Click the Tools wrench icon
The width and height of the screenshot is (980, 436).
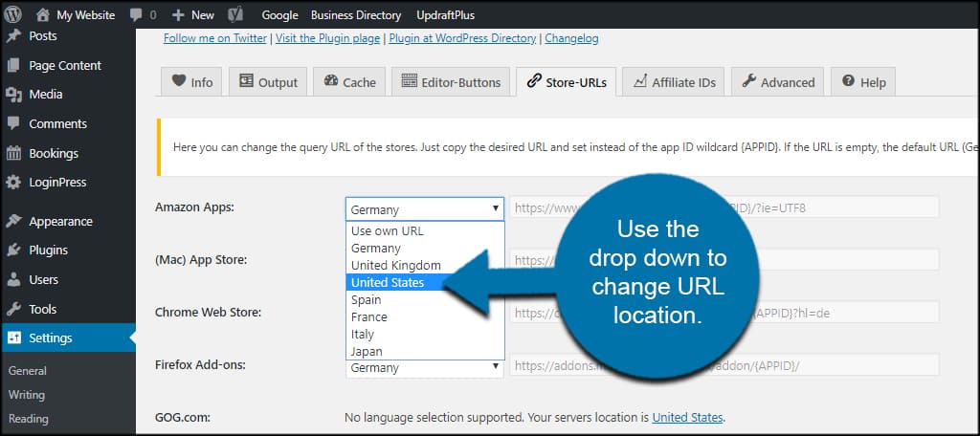[13, 309]
